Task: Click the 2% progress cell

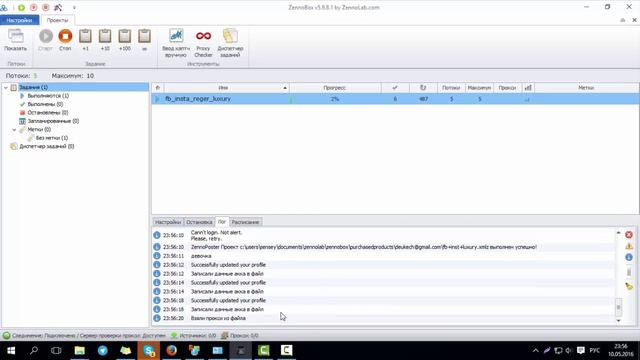Action: (x=335, y=99)
